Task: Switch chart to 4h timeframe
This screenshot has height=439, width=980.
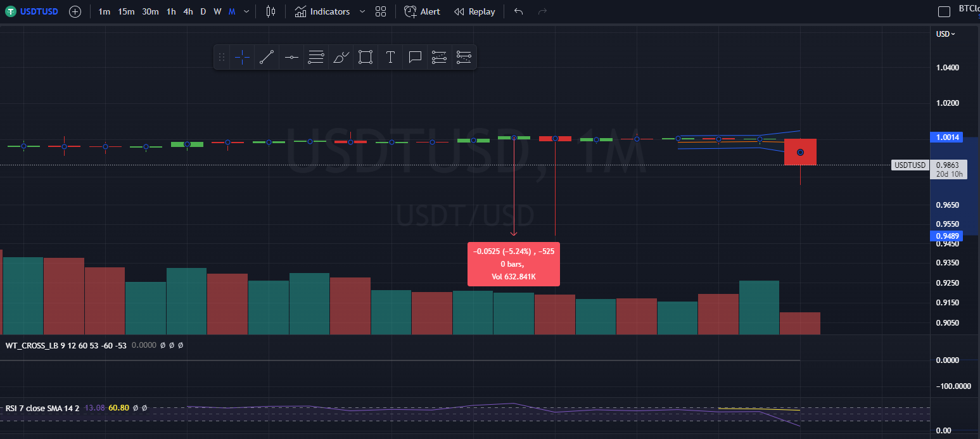Action: pos(188,11)
